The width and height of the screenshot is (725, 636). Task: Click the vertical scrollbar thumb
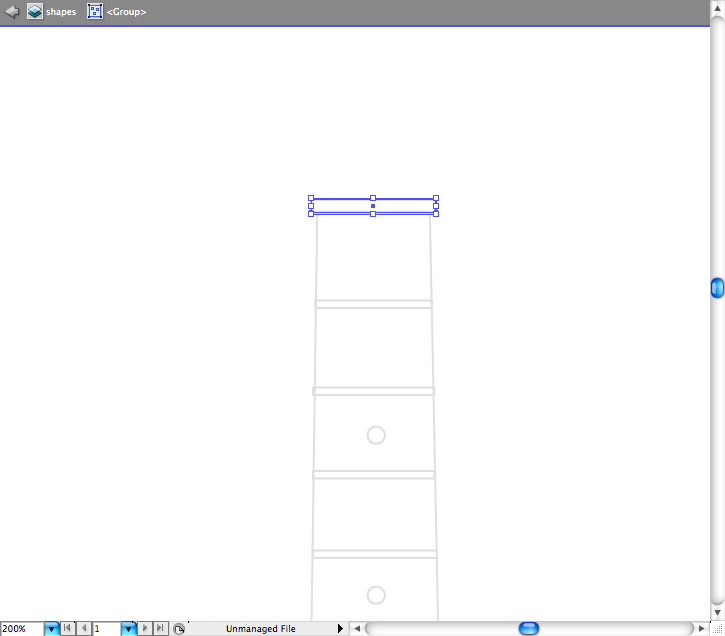point(717,288)
